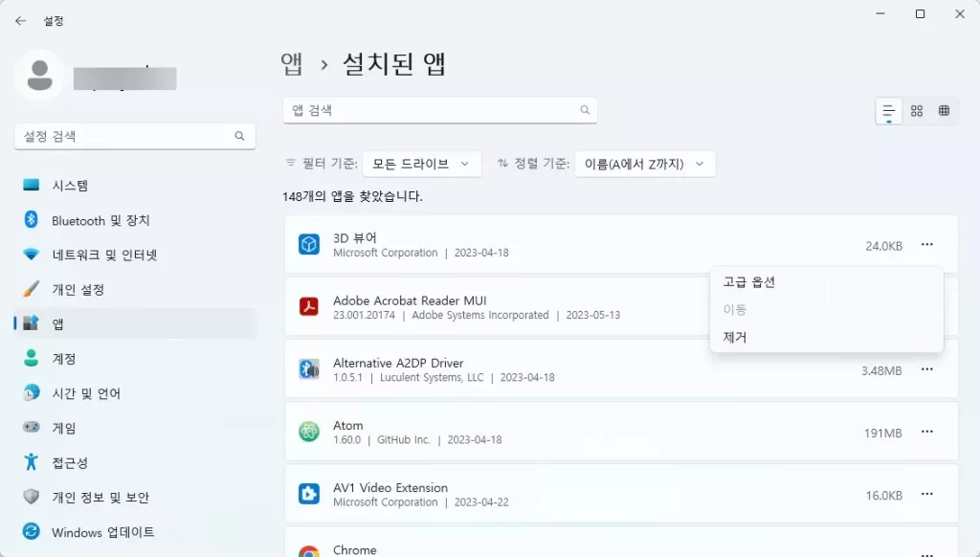Image resolution: width=980 pixels, height=557 pixels.
Task: Open more options for Alternative A2DP Driver
Action: (x=926, y=369)
